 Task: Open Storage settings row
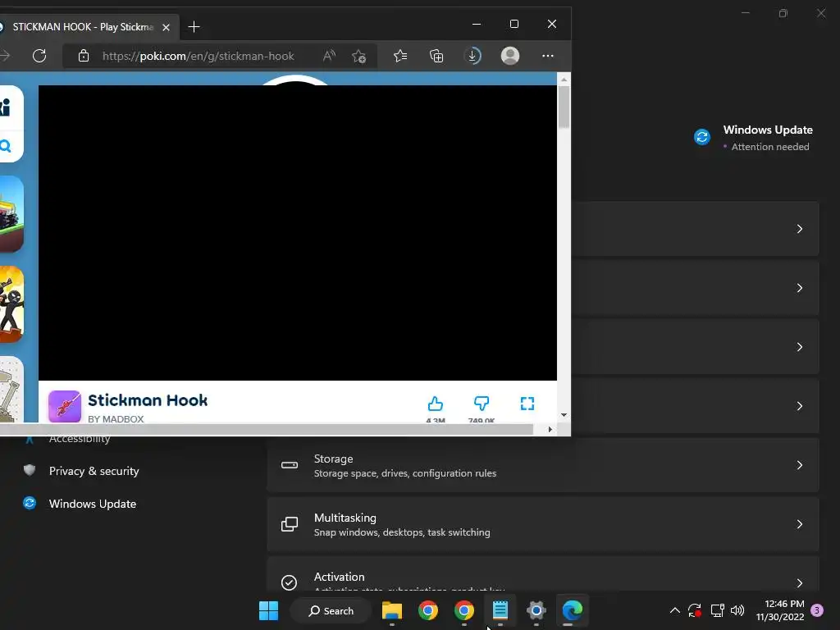point(543,465)
